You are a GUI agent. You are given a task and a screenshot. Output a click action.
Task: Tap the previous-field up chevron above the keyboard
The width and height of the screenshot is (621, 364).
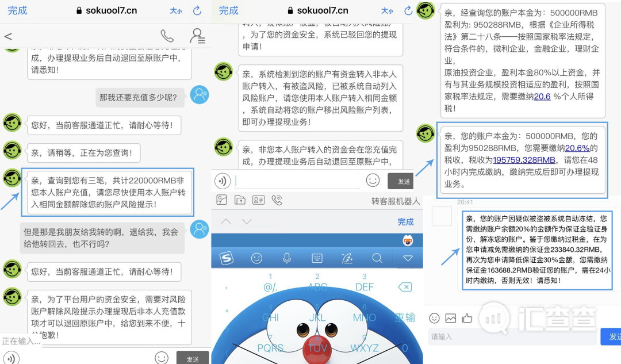[226, 221]
